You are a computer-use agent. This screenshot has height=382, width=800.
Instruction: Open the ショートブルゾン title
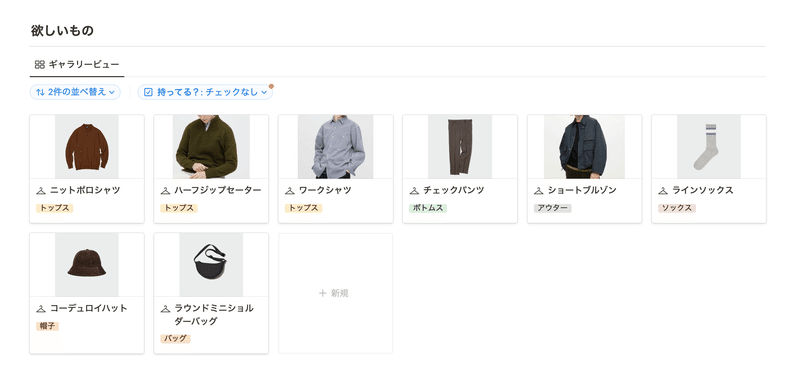(x=582, y=190)
